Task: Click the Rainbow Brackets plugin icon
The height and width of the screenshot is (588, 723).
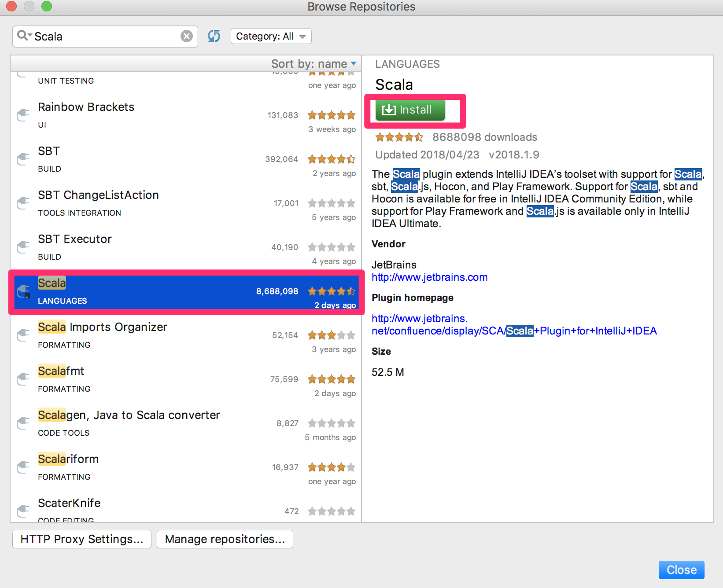Action: tap(22, 115)
